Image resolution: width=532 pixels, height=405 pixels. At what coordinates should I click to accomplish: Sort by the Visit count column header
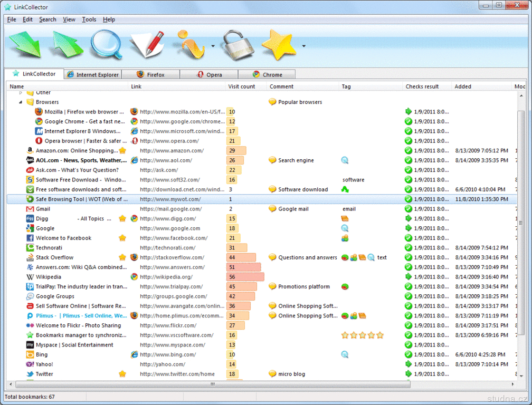242,86
